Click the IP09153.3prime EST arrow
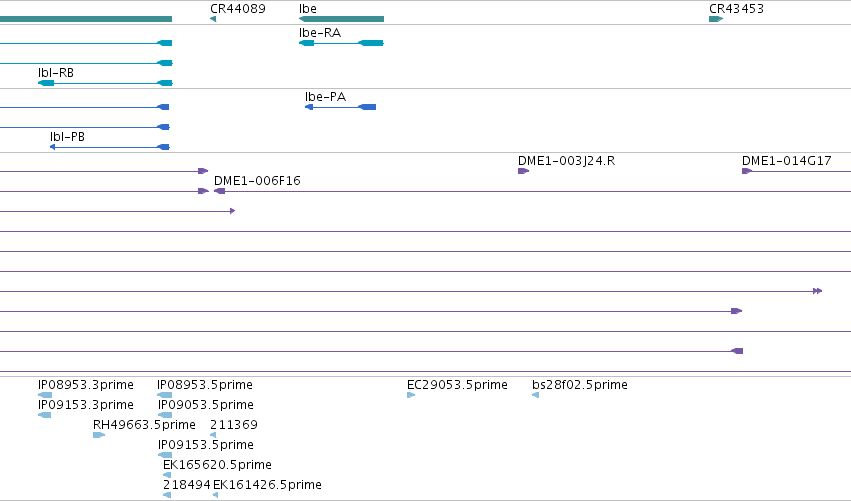851x501 pixels. click(x=45, y=415)
